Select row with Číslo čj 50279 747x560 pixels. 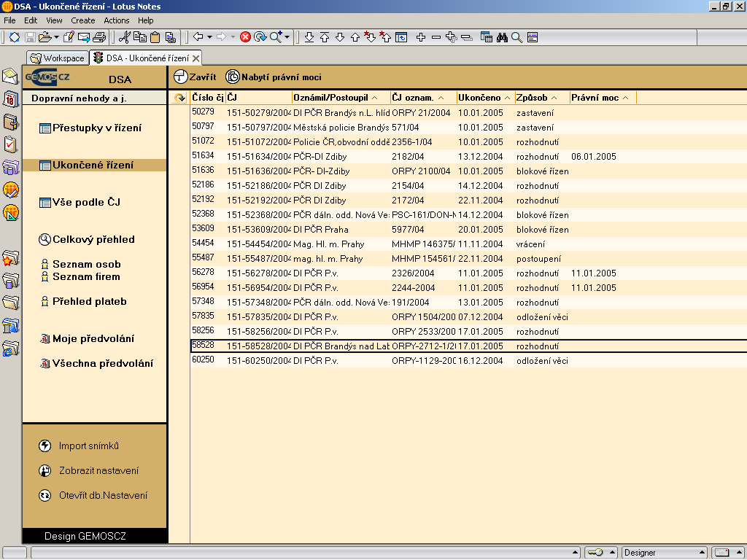468,113
